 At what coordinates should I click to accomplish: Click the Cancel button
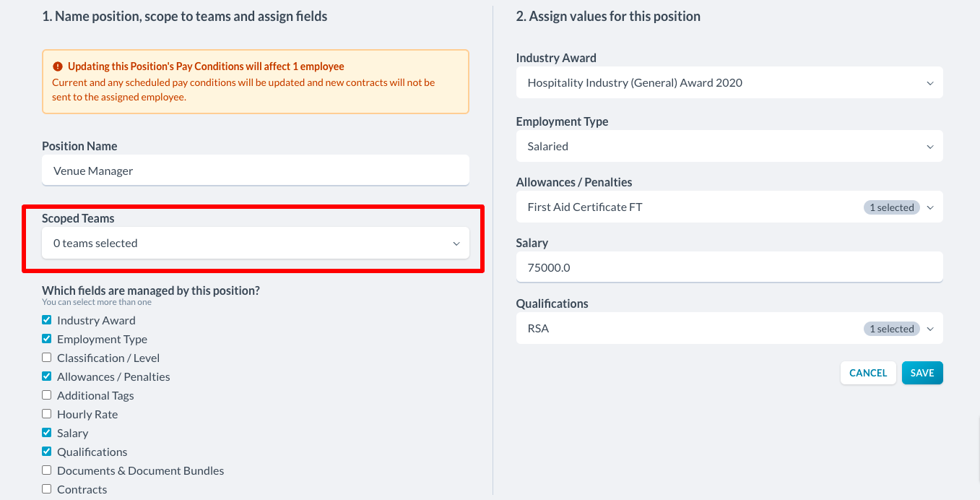pos(868,373)
